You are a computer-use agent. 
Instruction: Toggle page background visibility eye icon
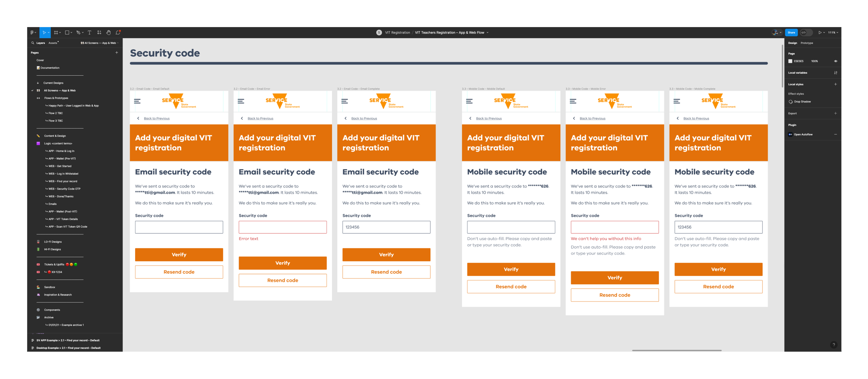pos(835,61)
